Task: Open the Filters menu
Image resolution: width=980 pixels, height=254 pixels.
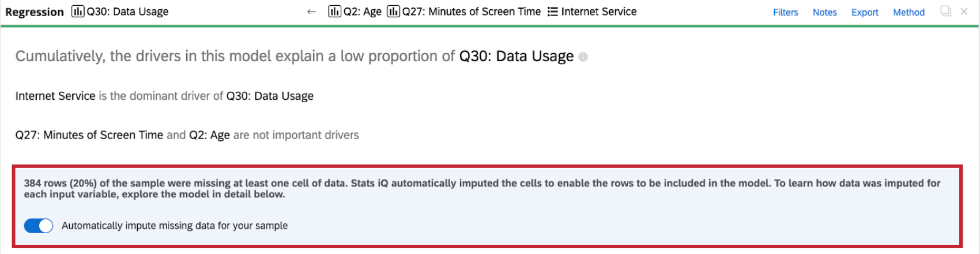Action: (785, 12)
